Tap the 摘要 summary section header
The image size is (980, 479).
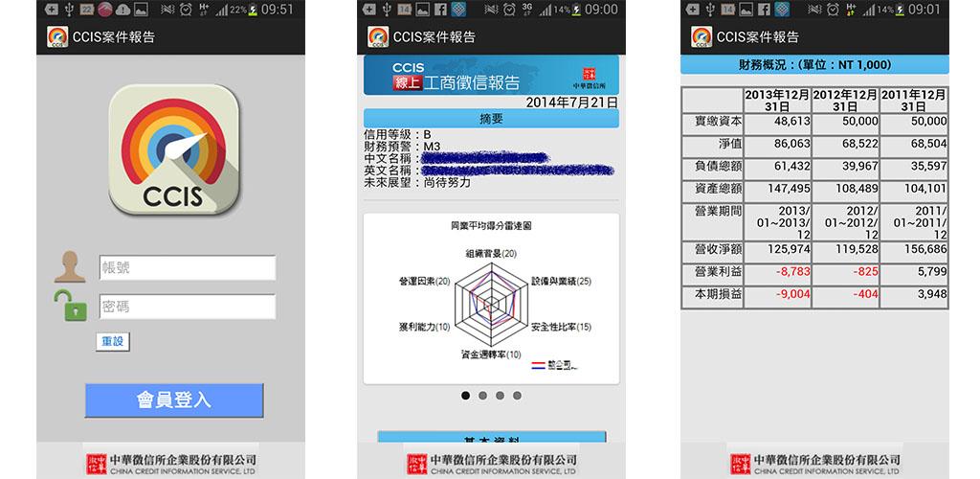pyautogui.click(x=491, y=118)
